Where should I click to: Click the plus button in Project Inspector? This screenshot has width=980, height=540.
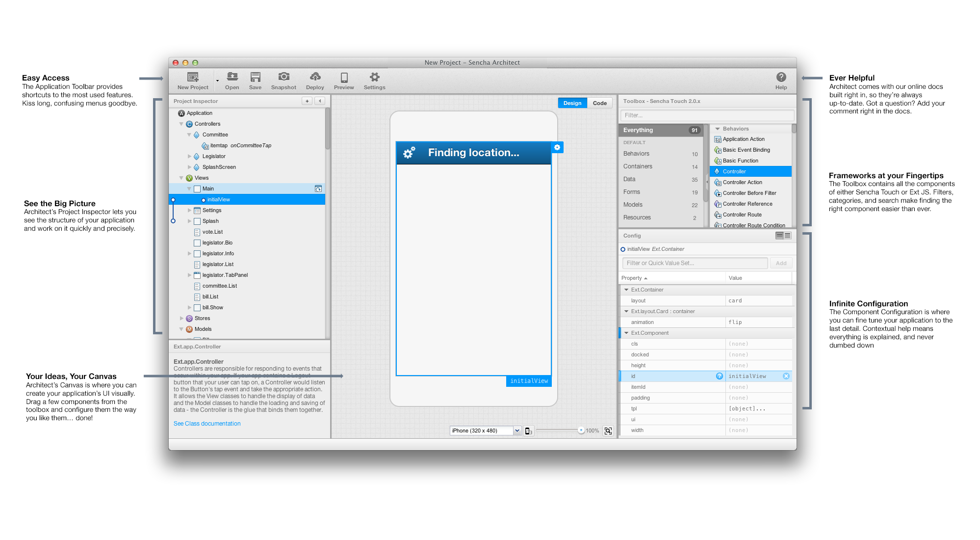[307, 101]
